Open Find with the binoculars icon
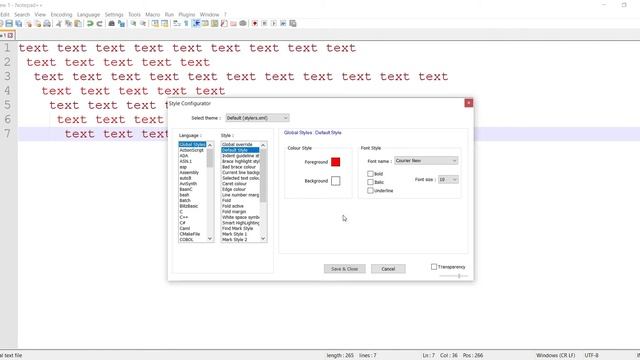 pos(111,24)
